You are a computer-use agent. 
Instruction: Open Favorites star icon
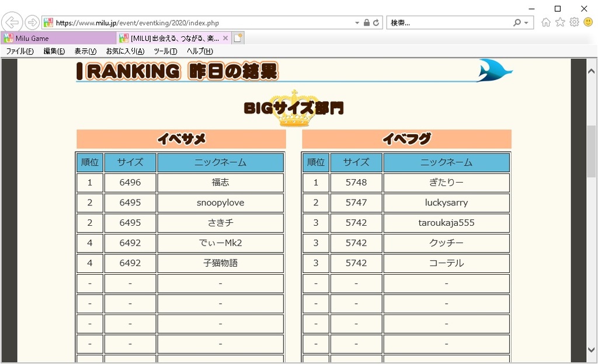point(560,22)
